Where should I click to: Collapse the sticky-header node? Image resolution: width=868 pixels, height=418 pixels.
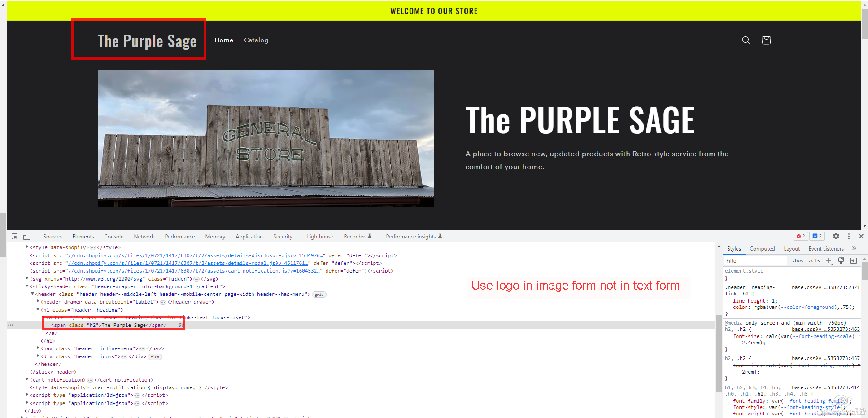pos(27,286)
